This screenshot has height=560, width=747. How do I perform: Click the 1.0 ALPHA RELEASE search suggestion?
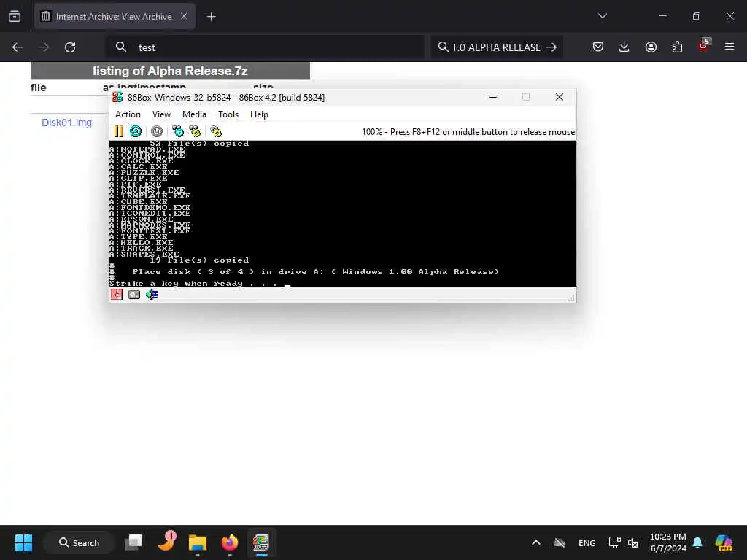click(x=497, y=47)
